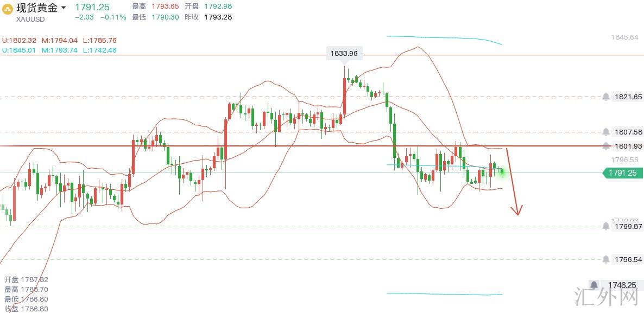The image size is (644, 313).
Task: Click the glowing latest candle marker
Action: [502, 171]
